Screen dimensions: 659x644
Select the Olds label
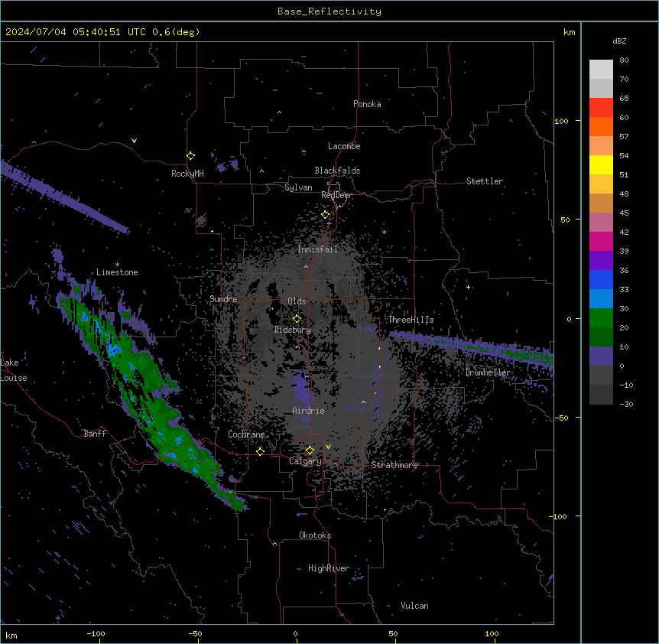click(297, 301)
